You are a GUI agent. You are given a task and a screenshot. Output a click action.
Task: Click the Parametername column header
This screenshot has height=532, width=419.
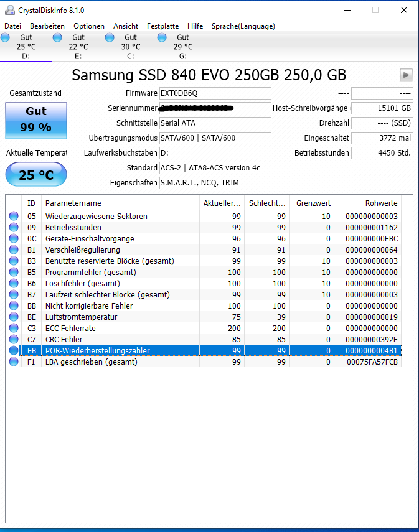pos(120,203)
